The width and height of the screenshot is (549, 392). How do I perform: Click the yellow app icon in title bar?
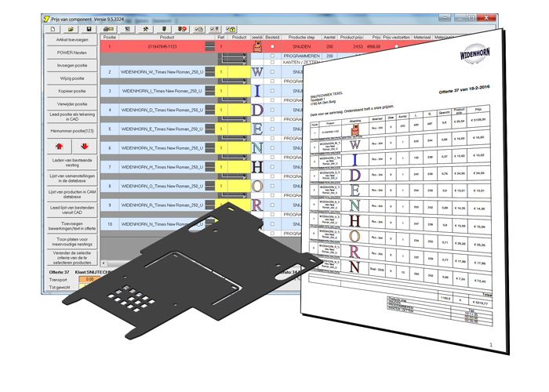pyautogui.click(x=46, y=19)
